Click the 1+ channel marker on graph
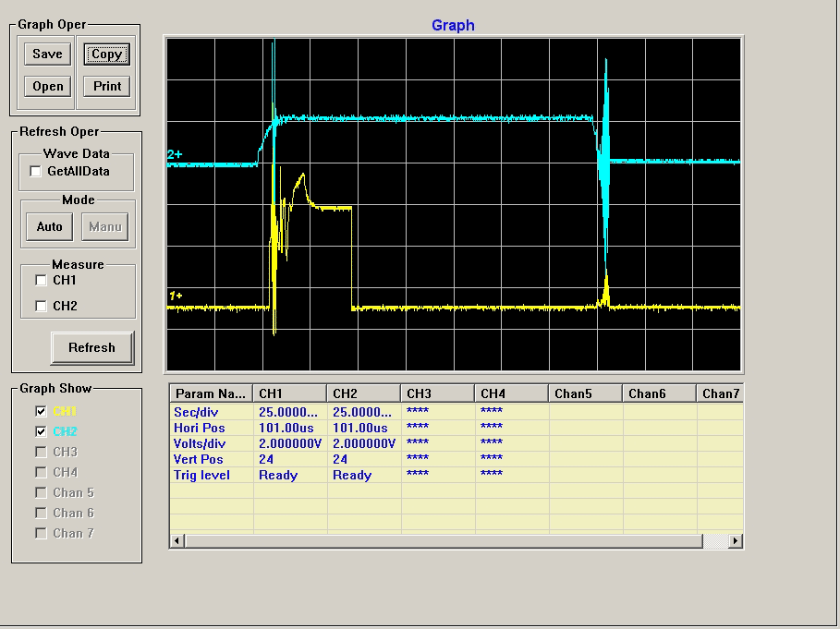840x629 pixels. (x=176, y=296)
